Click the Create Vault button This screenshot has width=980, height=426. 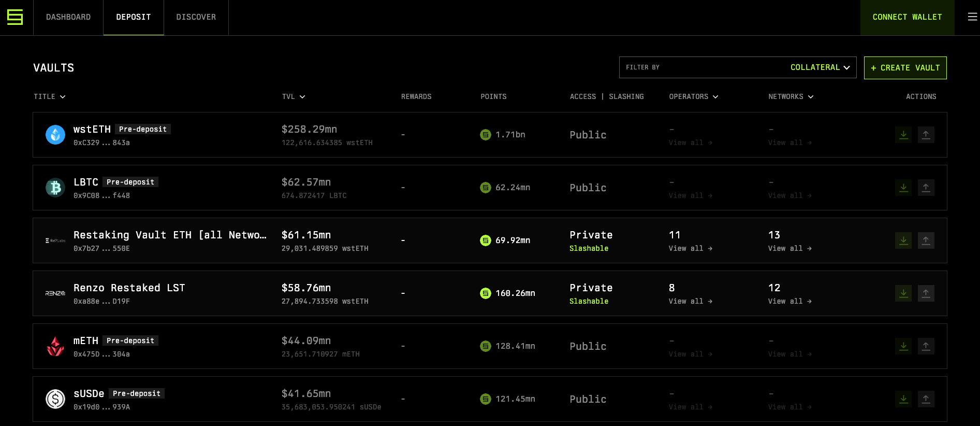(905, 68)
